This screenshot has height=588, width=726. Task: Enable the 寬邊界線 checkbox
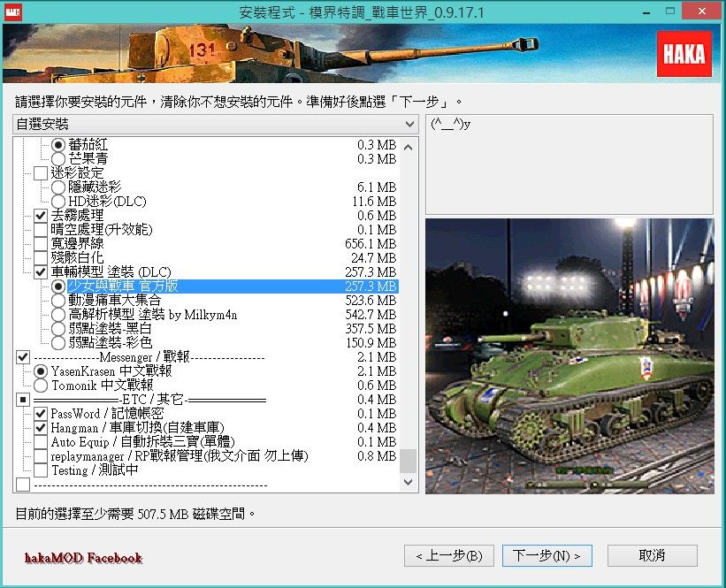pos(41,244)
